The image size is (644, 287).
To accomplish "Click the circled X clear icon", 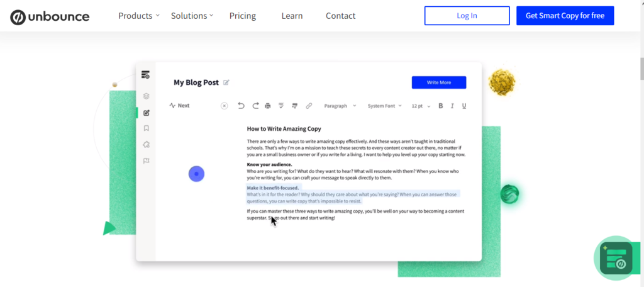I will (x=224, y=106).
